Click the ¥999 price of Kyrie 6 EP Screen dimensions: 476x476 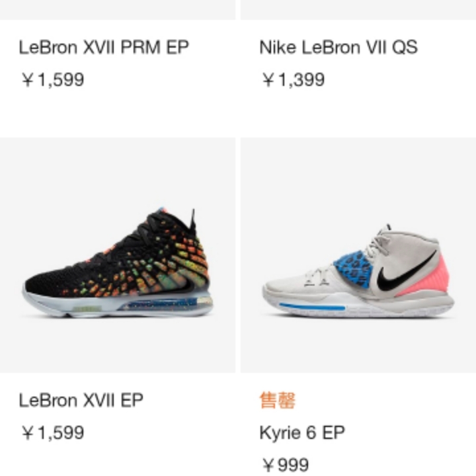coord(286,465)
